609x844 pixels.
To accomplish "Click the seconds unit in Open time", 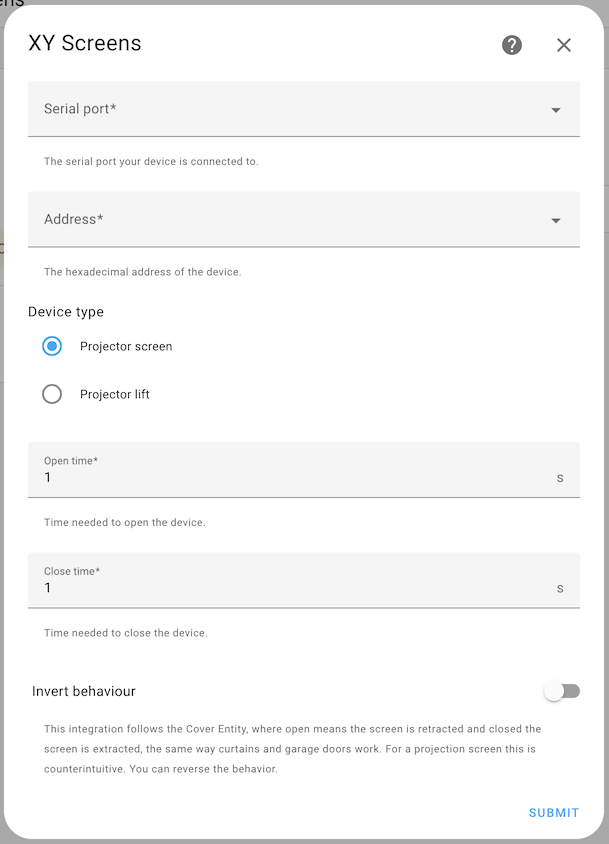I will pos(560,478).
